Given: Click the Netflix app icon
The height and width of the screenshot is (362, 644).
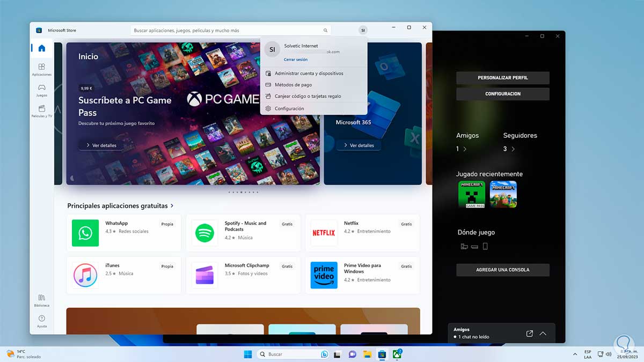Looking at the screenshot, I should click(324, 233).
